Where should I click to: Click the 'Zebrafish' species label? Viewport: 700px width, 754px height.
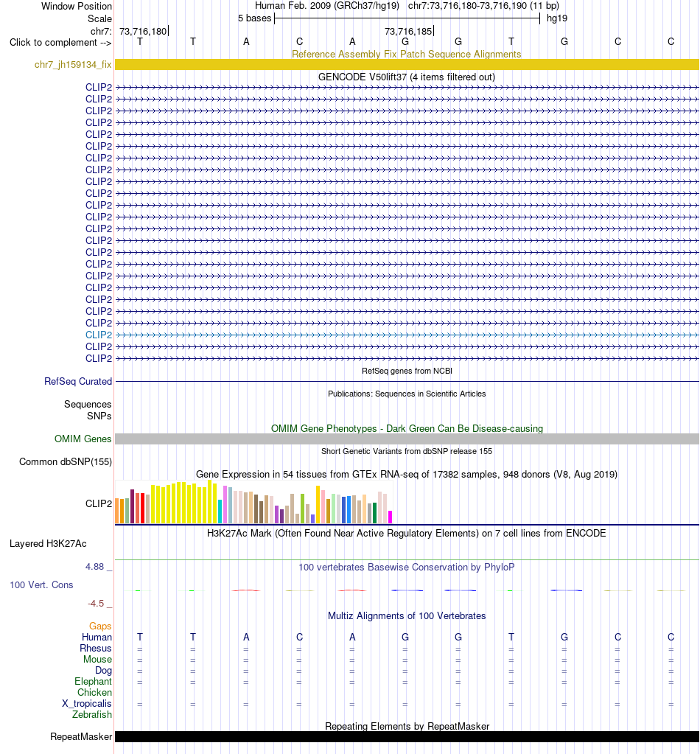(x=92, y=715)
